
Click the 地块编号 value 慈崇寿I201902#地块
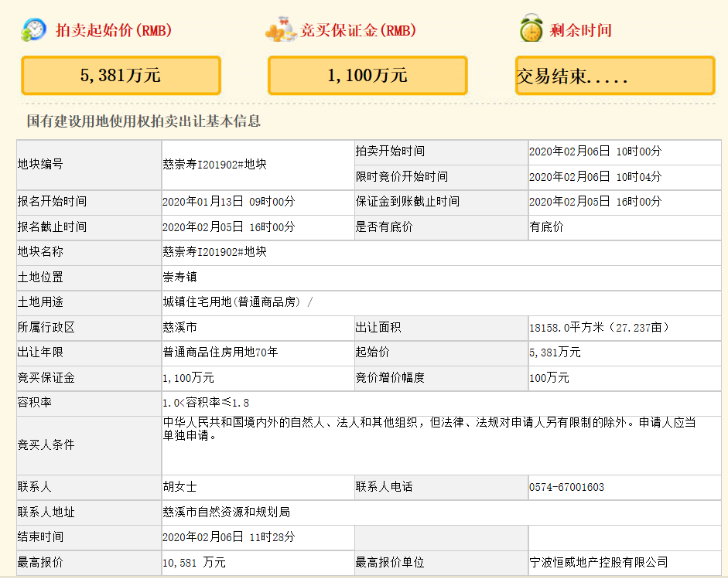(214, 164)
